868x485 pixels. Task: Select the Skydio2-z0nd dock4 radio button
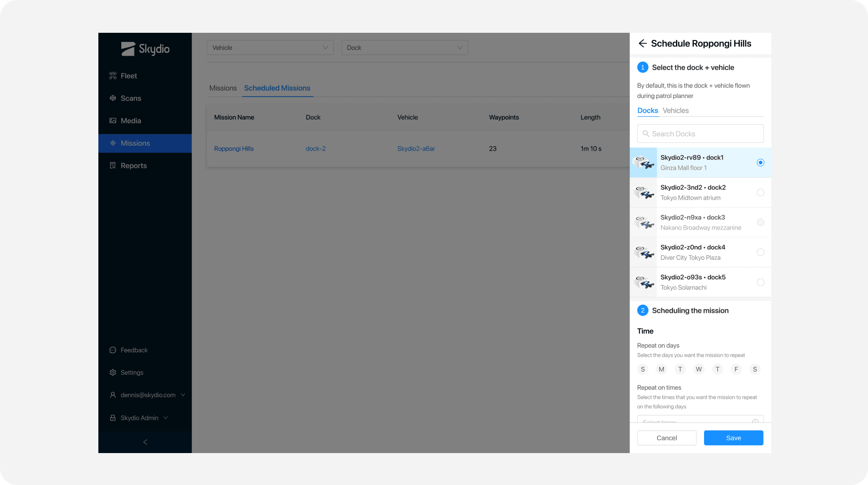(x=761, y=252)
